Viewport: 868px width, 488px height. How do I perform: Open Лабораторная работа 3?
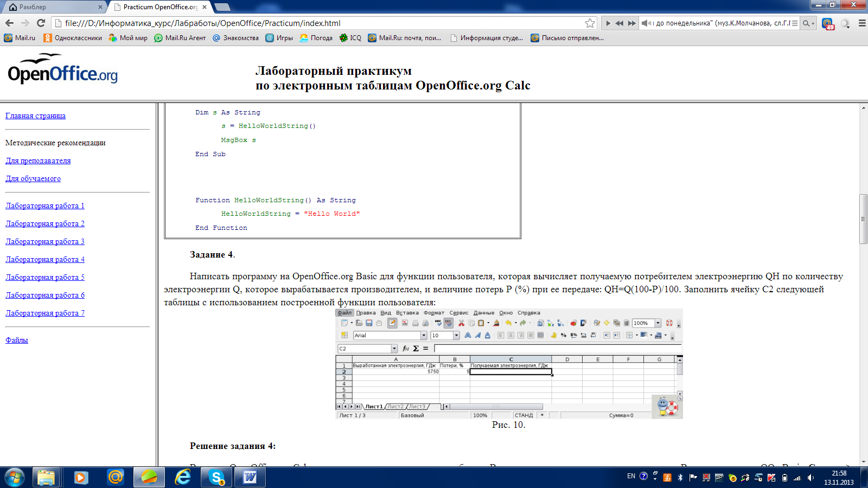(45, 241)
